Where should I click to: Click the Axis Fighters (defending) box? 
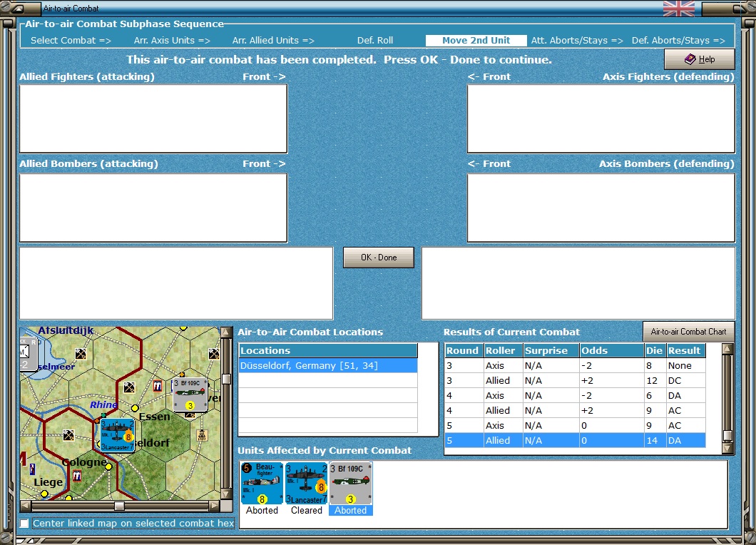(601, 118)
